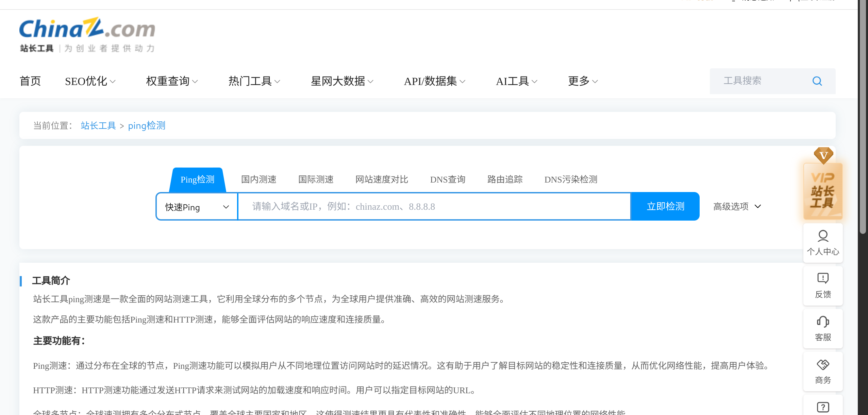
Task: Expand the 权重查询 menu
Action: (172, 81)
